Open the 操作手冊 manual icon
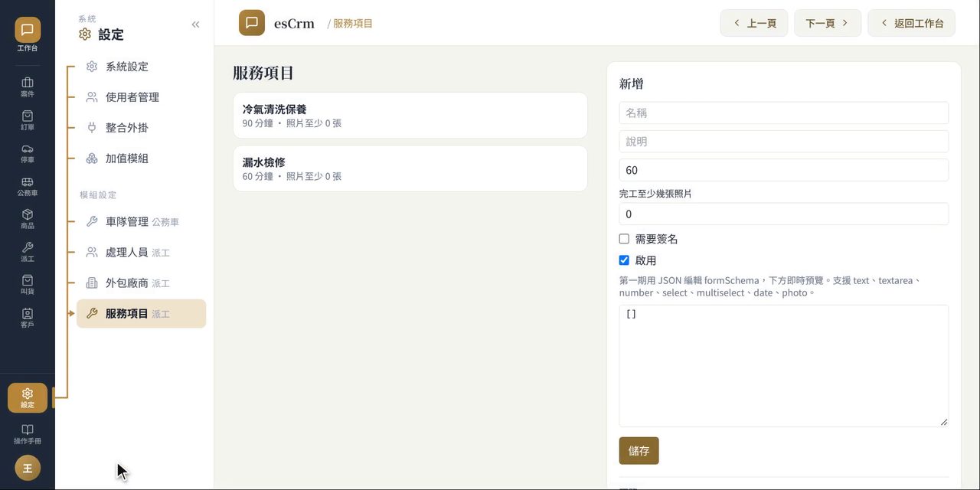980x490 pixels. [28, 434]
